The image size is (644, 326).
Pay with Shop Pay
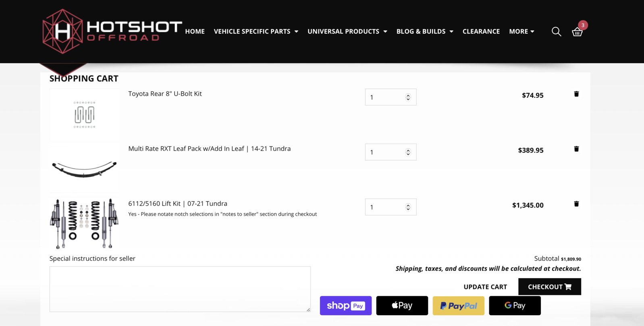click(346, 305)
